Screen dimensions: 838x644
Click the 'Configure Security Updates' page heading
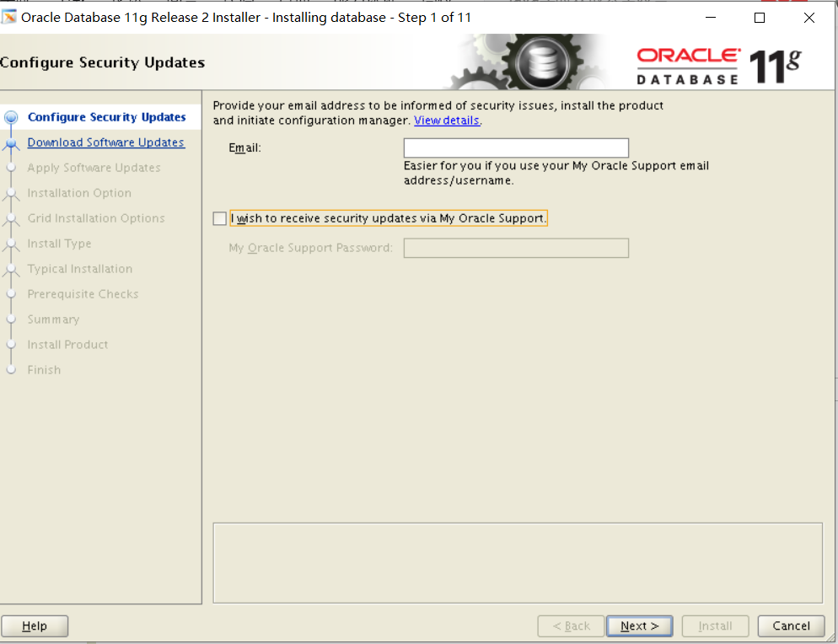click(x=103, y=62)
